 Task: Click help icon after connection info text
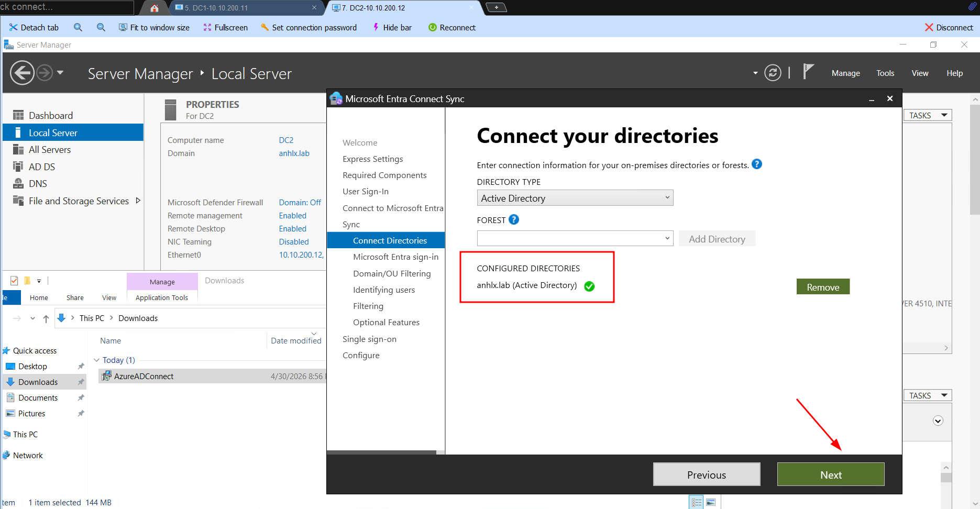pos(757,164)
